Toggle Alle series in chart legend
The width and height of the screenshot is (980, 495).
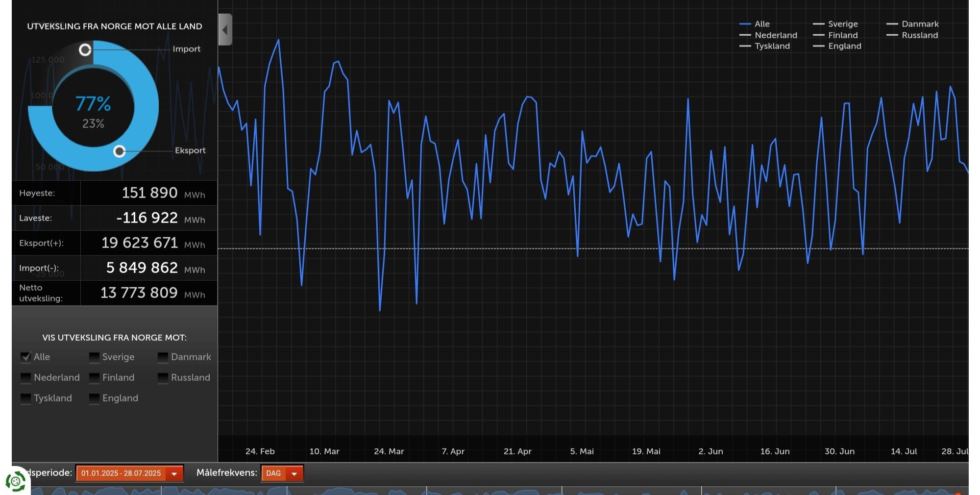[x=755, y=24]
